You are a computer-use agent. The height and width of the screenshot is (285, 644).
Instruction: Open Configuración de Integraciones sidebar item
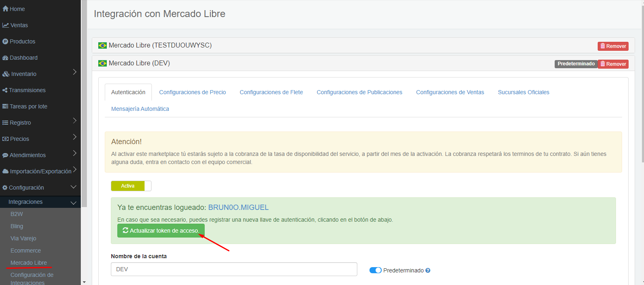coord(32,279)
